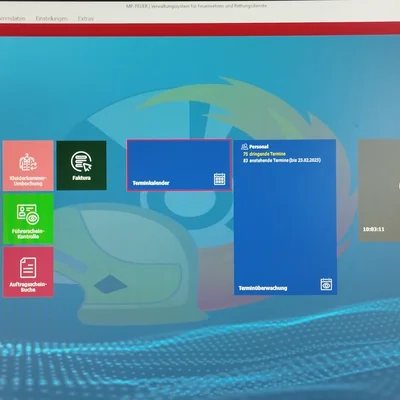
Task: Click the MP-FEUER window title text
Action: [196, 6]
